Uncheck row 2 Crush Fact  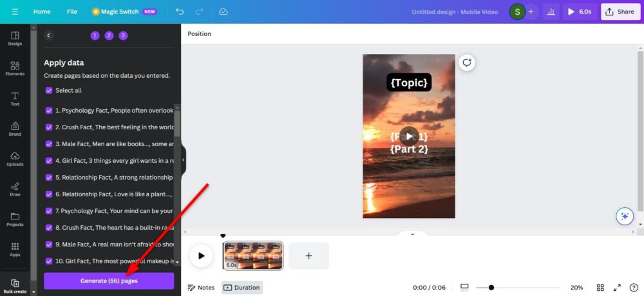point(49,127)
